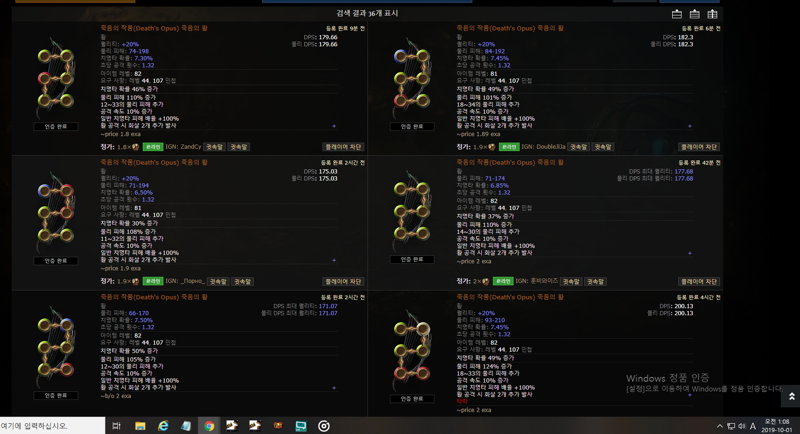Block _Порно_ with 플레이어 차단
The image size is (800, 434).
coord(343,282)
